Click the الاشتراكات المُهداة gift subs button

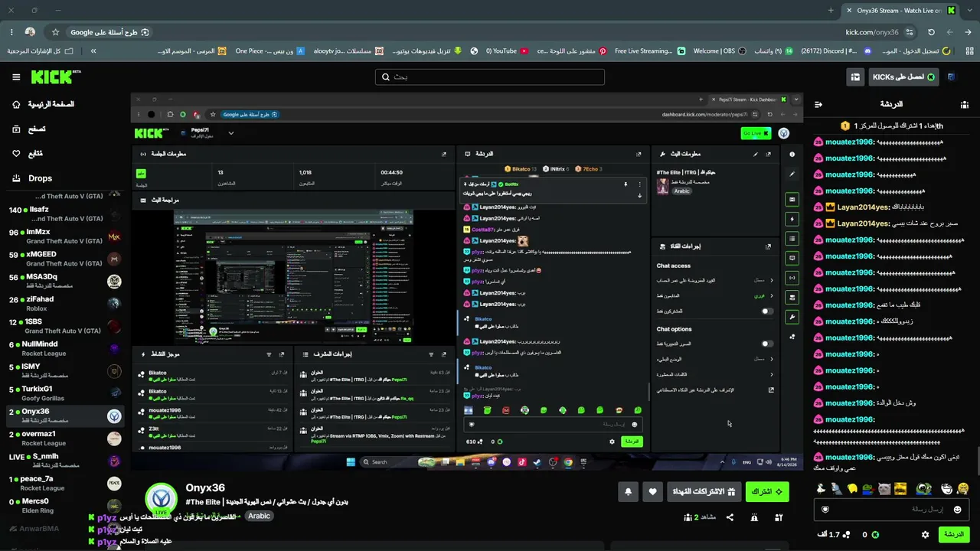coord(703,491)
